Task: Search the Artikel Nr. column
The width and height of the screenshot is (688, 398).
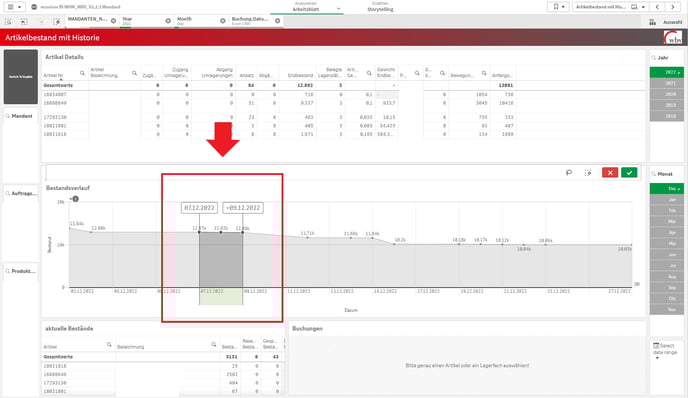Action: pyautogui.click(x=82, y=73)
